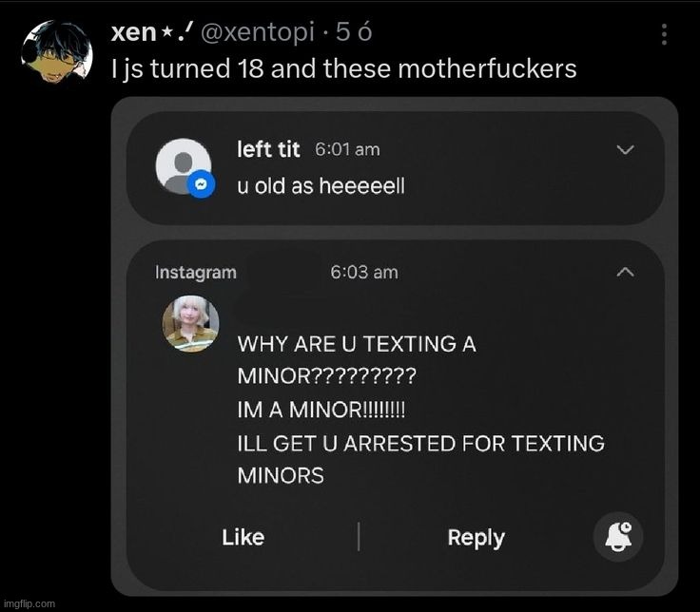The image size is (700, 612).
Task: Click the xen display name
Action: click(x=133, y=32)
